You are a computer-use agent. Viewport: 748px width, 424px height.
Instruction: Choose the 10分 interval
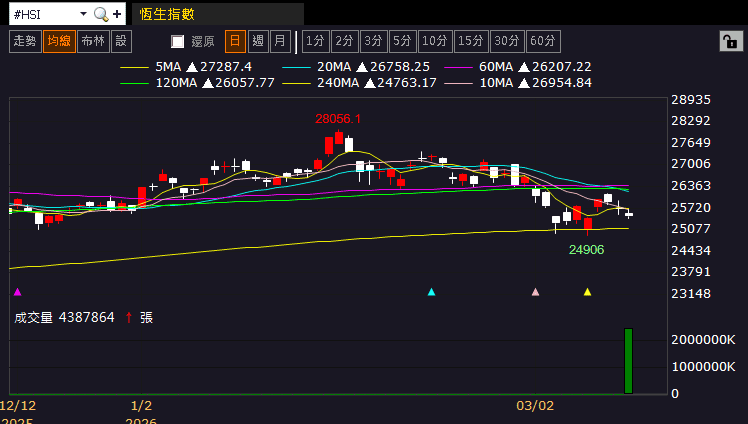click(x=435, y=41)
